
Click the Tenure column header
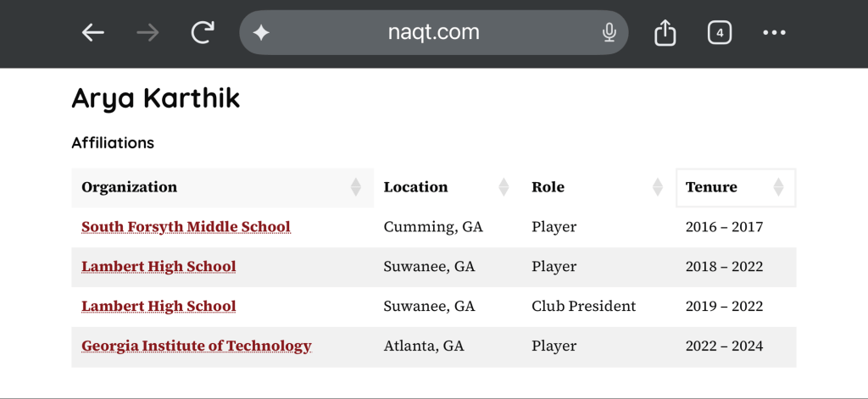712,187
